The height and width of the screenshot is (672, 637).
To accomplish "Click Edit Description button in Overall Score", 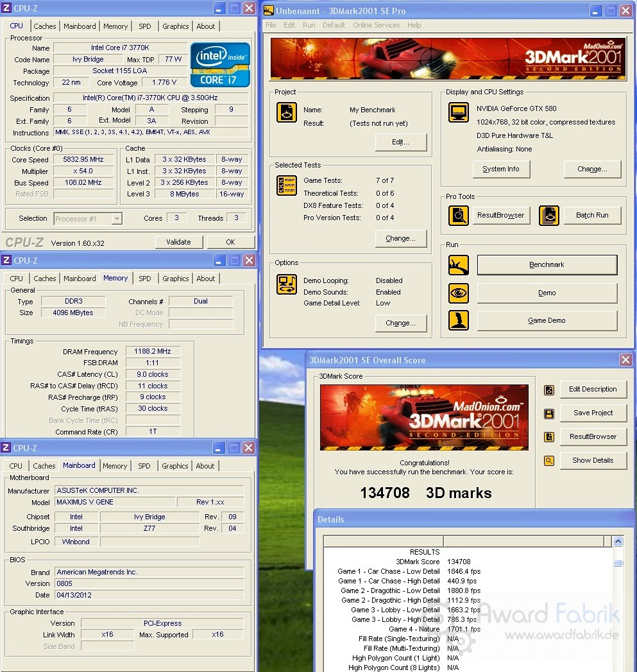I will tap(593, 389).
